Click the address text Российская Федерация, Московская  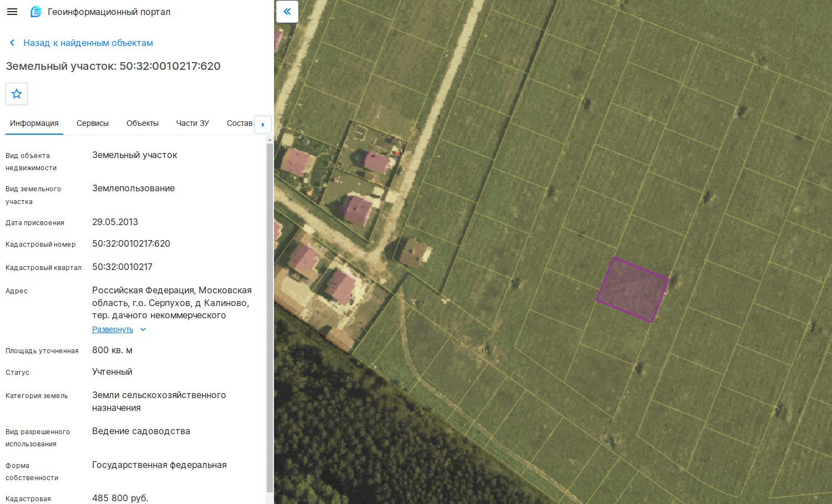click(172, 290)
